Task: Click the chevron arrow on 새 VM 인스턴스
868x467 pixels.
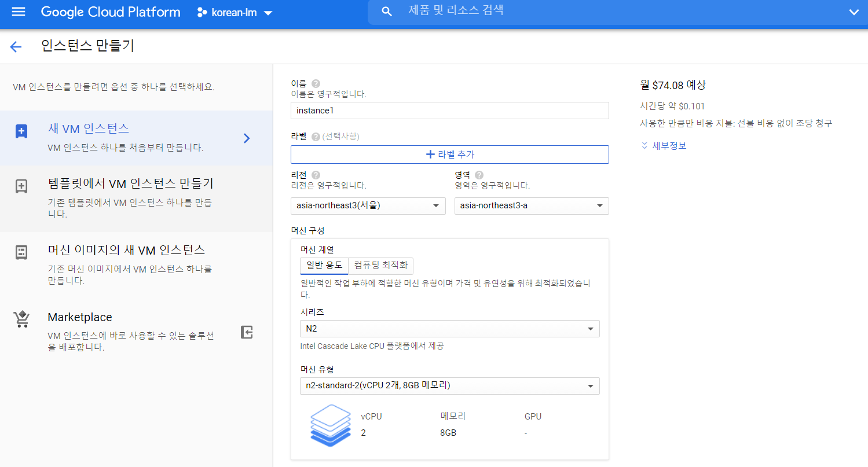Action: (247, 138)
